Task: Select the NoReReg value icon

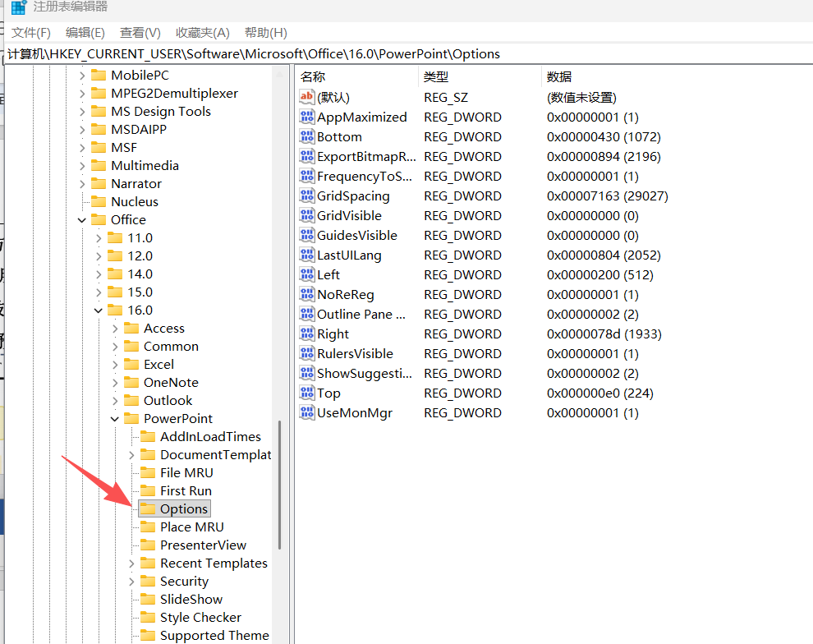Action: (x=307, y=295)
